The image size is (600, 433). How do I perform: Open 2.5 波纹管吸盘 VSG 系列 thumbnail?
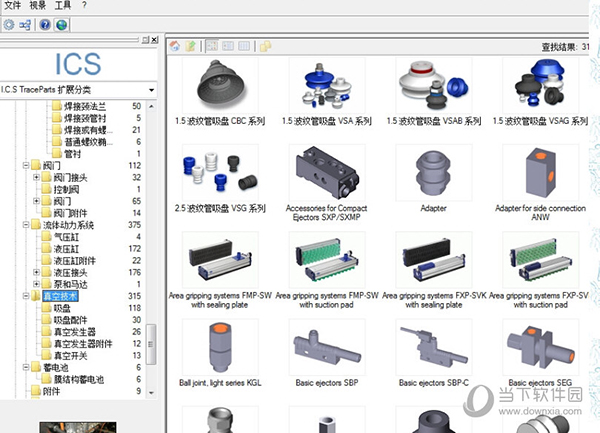(x=220, y=173)
